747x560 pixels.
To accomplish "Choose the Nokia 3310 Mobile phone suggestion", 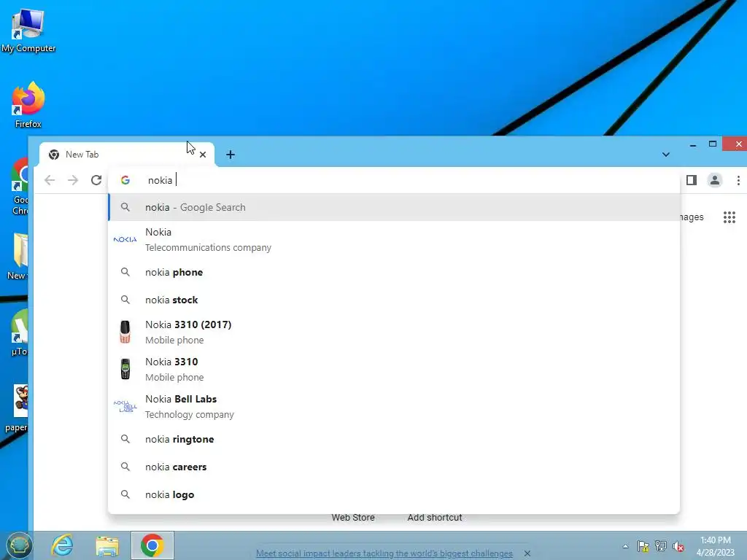I will pos(395,369).
